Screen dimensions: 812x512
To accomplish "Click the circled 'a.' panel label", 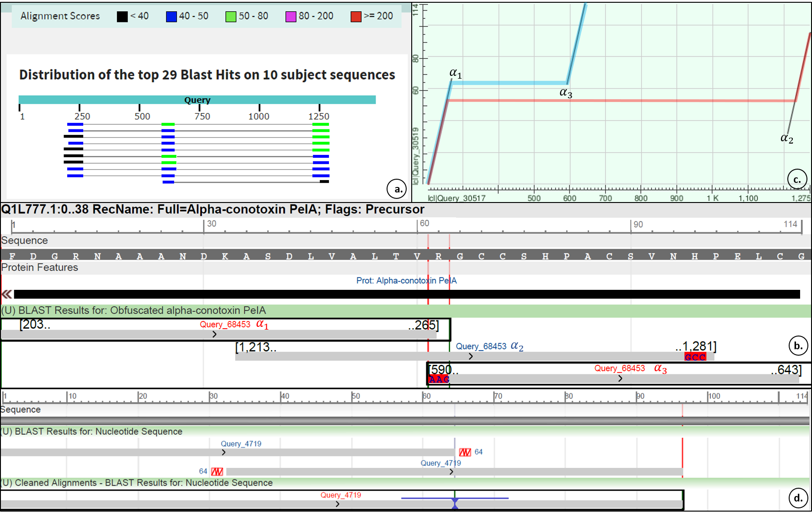I will (396, 189).
